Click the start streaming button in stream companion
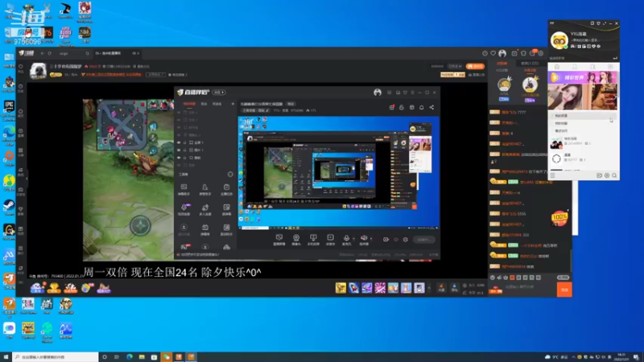The width and height of the screenshot is (644, 362). click(x=423, y=240)
